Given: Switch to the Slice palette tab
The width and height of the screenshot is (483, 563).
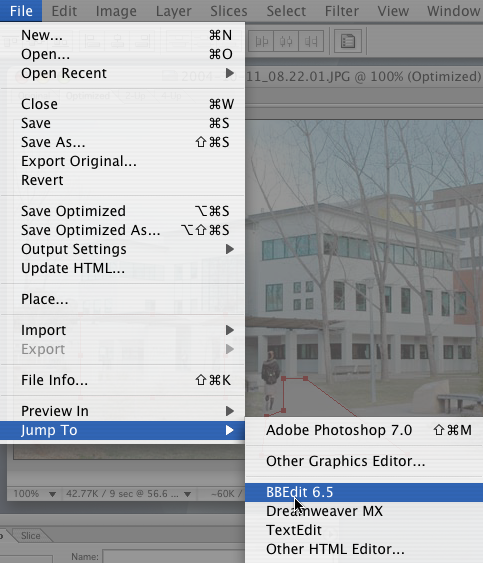Looking at the screenshot, I should [31, 535].
